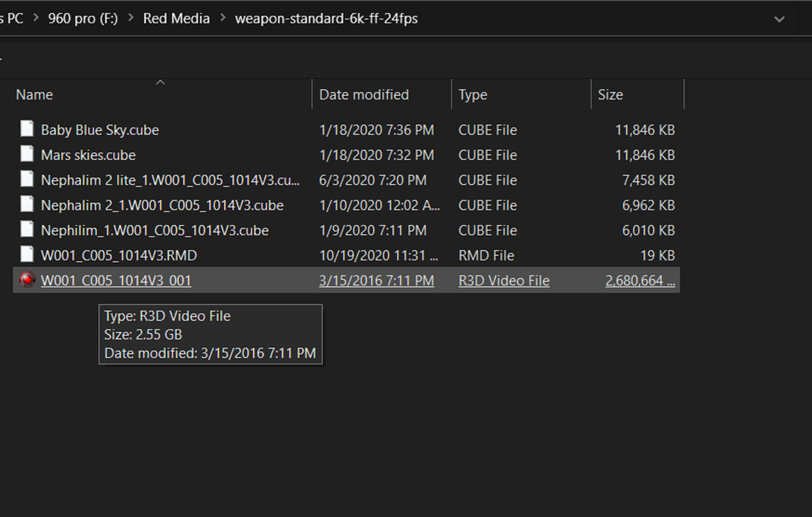The height and width of the screenshot is (517, 812).
Task: Click the 6,010 KB size cell
Action: coord(648,231)
